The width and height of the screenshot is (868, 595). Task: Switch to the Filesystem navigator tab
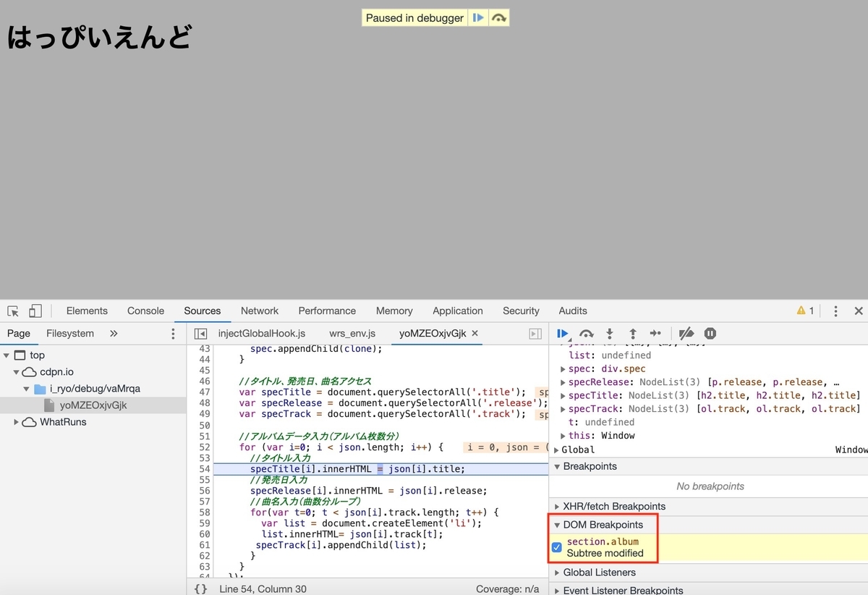(70, 334)
